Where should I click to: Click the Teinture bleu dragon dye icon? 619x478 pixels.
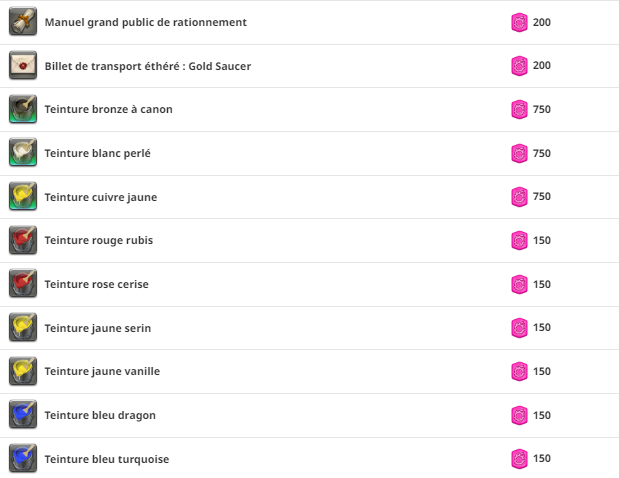coord(23,414)
